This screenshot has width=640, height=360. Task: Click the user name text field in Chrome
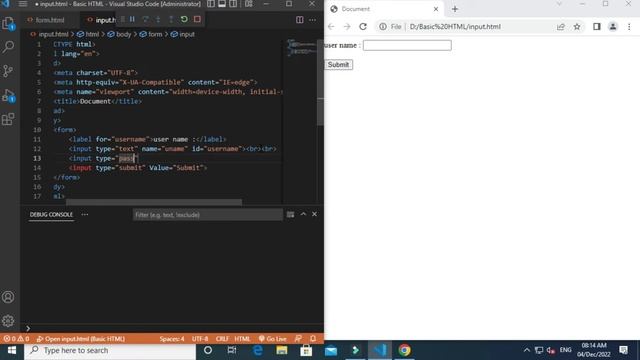pyautogui.click(x=407, y=45)
